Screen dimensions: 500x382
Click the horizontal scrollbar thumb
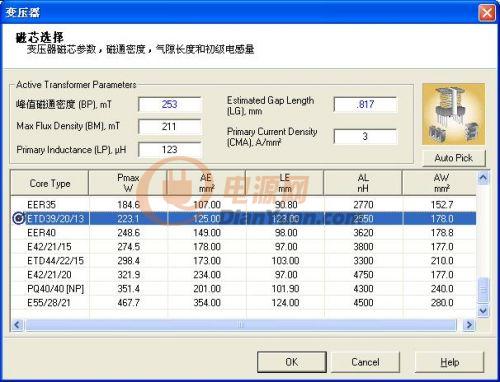(x=241, y=324)
